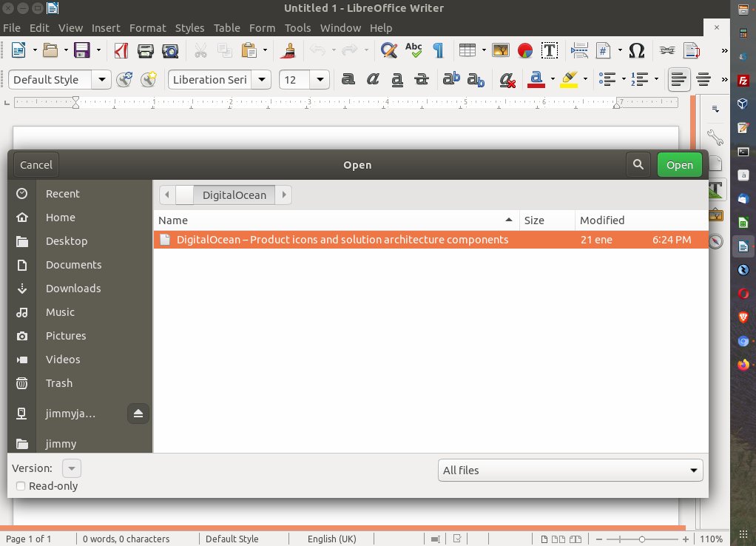Open Find and Replace icon
Viewport: 756px width, 546px height.
pos(388,50)
